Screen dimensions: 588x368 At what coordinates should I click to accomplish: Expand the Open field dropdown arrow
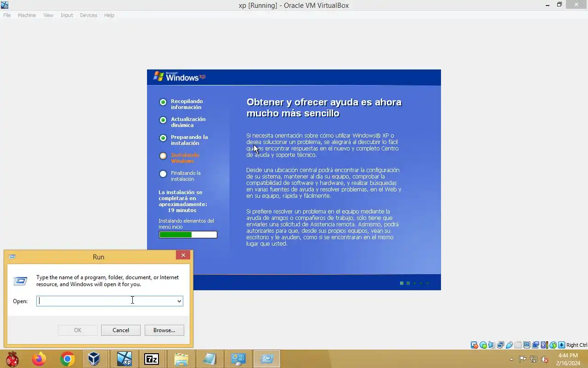(x=179, y=301)
